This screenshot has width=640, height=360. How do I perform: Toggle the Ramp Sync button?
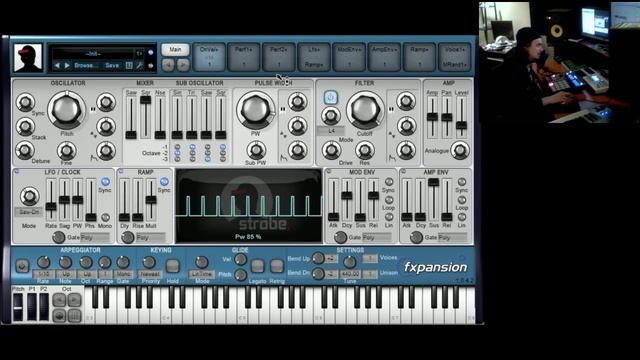coord(164,182)
